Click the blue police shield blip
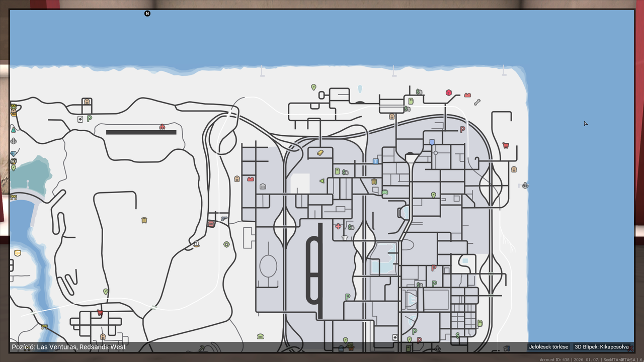Image resolution: width=644 pixels, height=362 pixels. tap(432, 142)
